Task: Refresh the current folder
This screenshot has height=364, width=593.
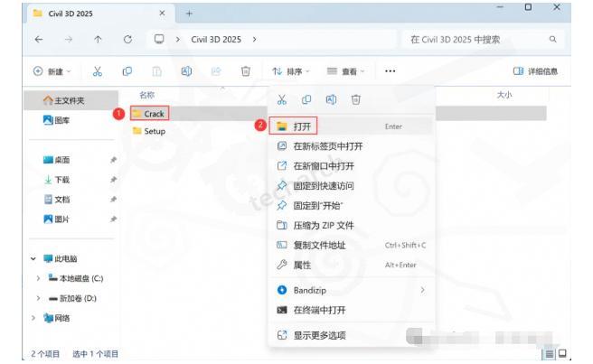Action: click(x=127, y=40)
